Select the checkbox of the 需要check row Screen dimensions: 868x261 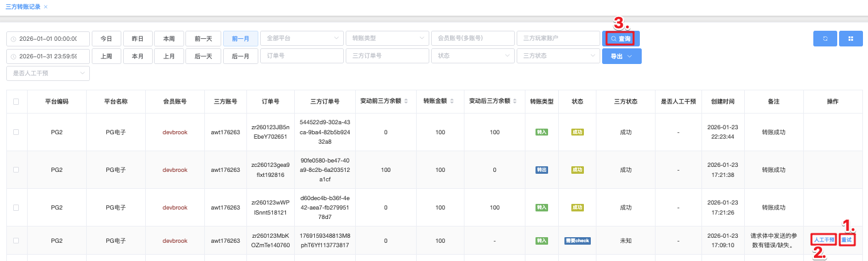click(16, 240)
